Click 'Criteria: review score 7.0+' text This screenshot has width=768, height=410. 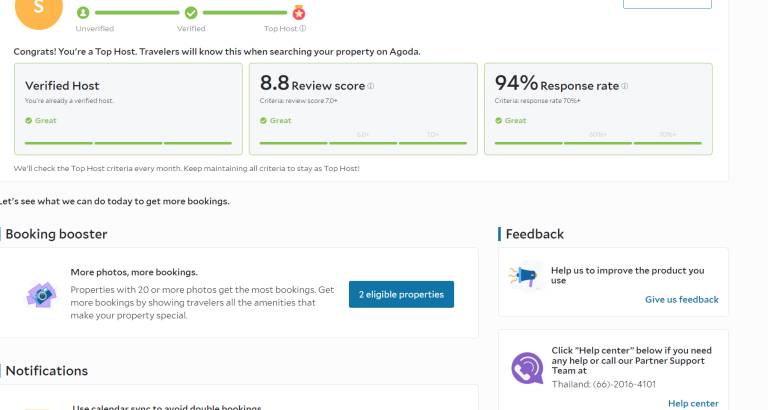point(299,101)
